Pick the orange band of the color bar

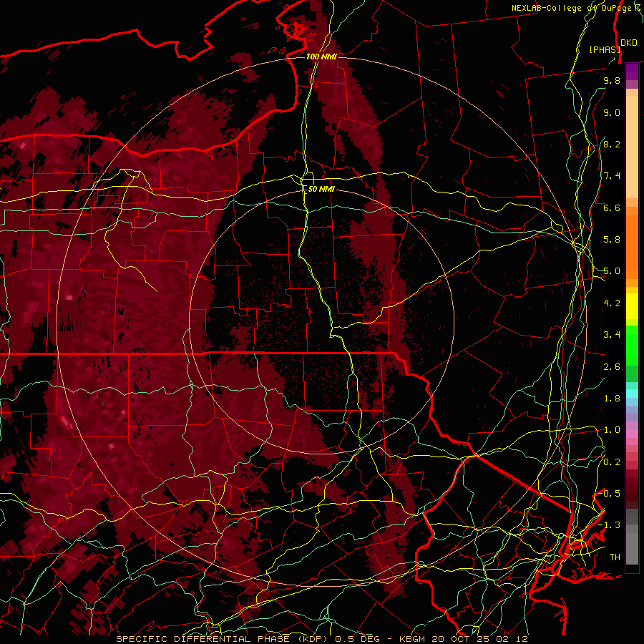632,246
